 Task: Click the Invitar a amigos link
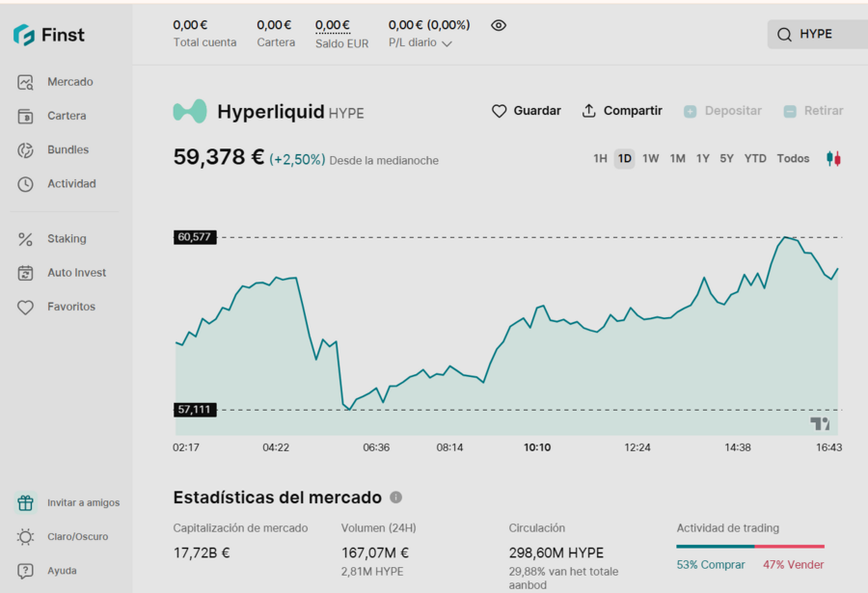tap(83, 502)
